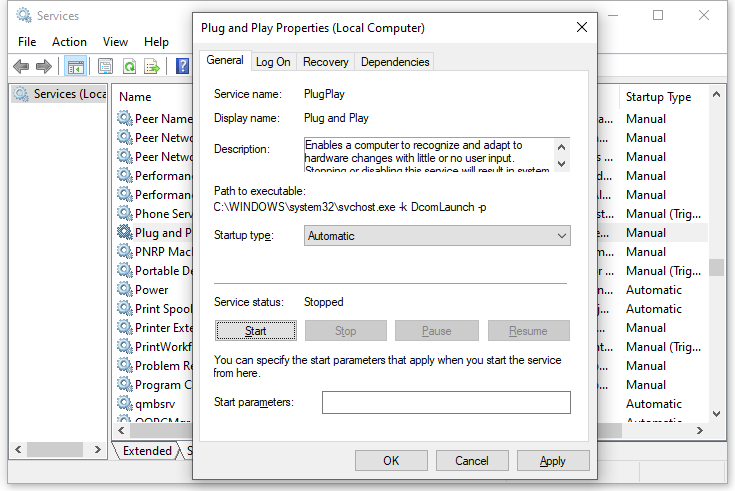Image resolution: width=735 pixels, height=491 pixels.
Task: Click the Export List toolbar icon
Action: pyautogui.click(x=152, y=66)
